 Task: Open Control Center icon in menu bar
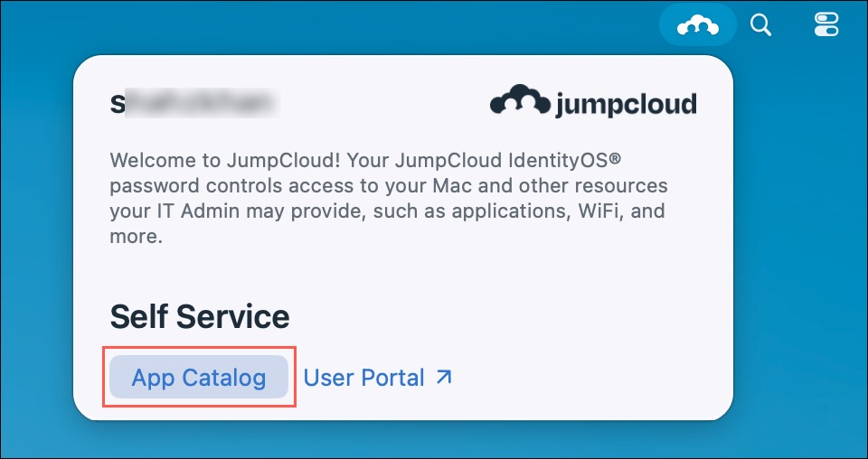click(826, 25)
